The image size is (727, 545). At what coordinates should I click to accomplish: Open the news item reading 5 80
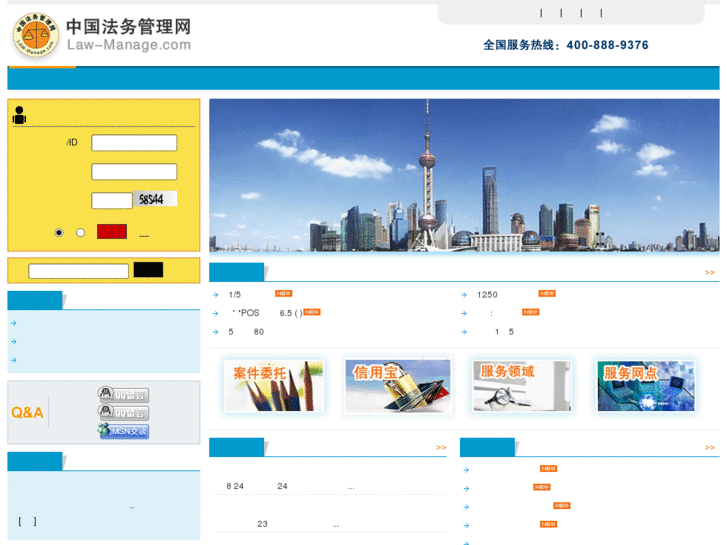point(246,332)
